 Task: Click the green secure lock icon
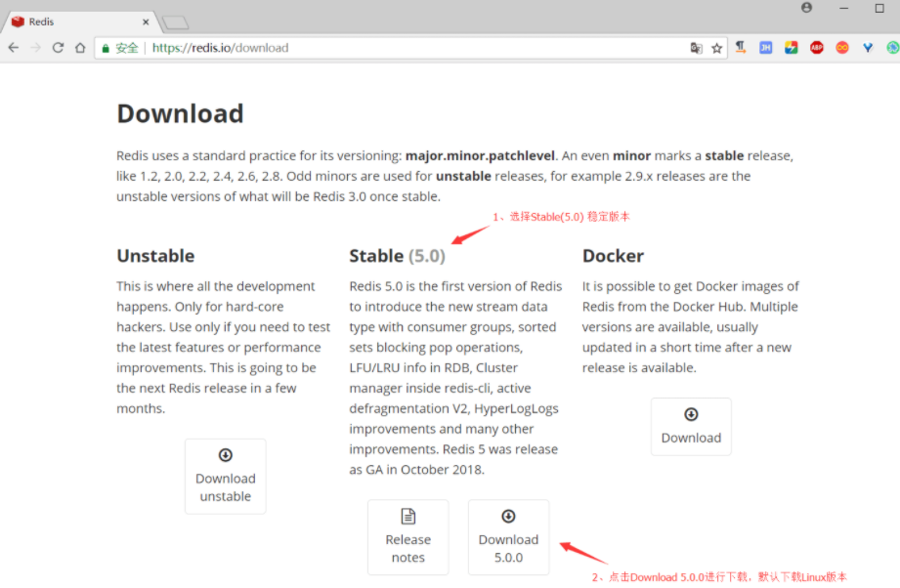(x=106, y=48)
